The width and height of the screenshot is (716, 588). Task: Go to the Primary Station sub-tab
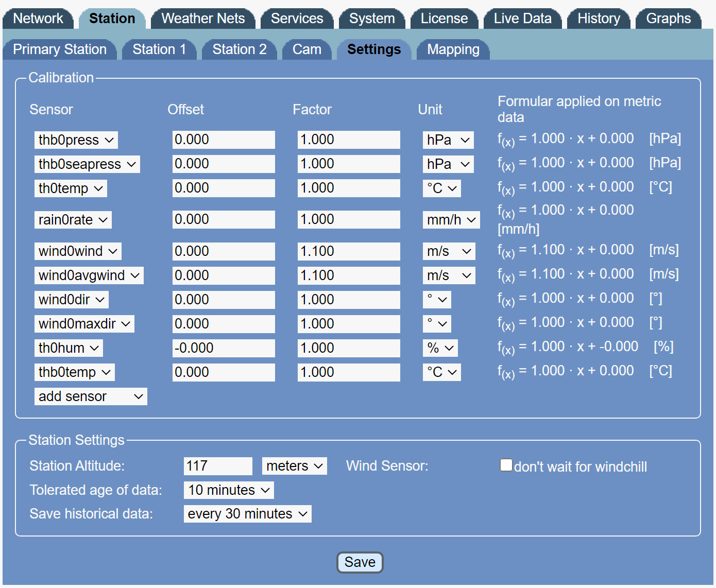click(60, 49)
